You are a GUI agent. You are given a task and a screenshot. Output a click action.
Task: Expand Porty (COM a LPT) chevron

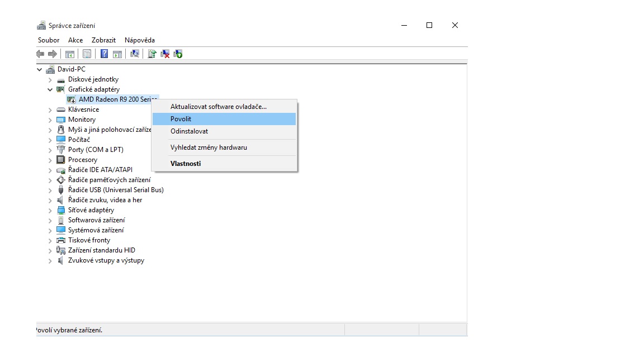(x=50, y=150)
